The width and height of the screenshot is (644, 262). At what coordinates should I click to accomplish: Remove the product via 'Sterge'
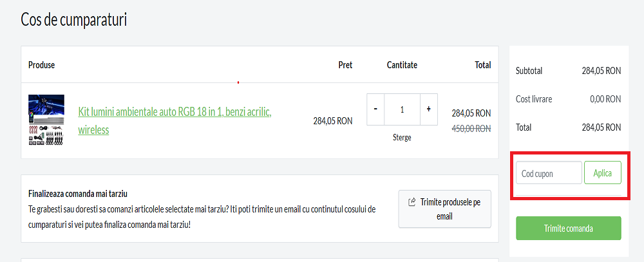pyautogui.click(x=402, y=137)
